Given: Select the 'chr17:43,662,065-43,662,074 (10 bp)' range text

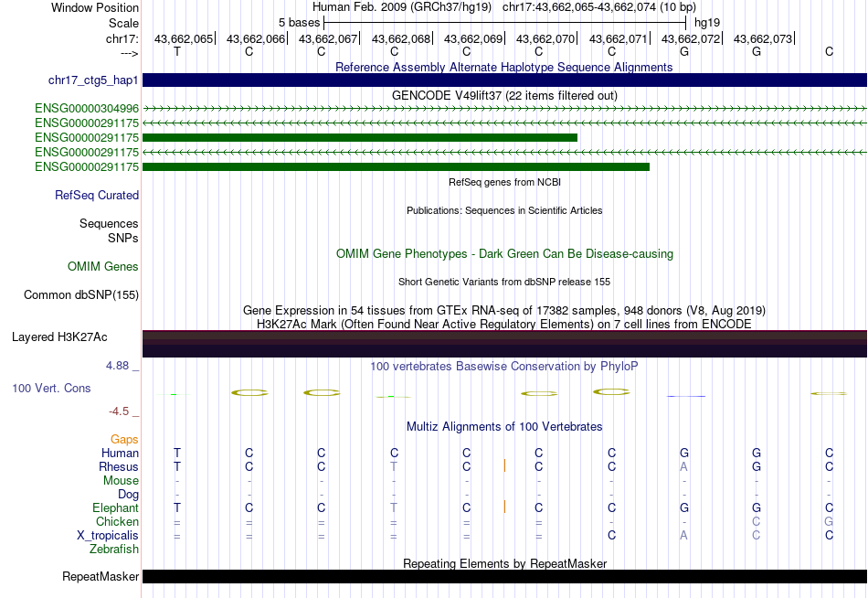Looking at the screenshot, I should pos(599,7).
